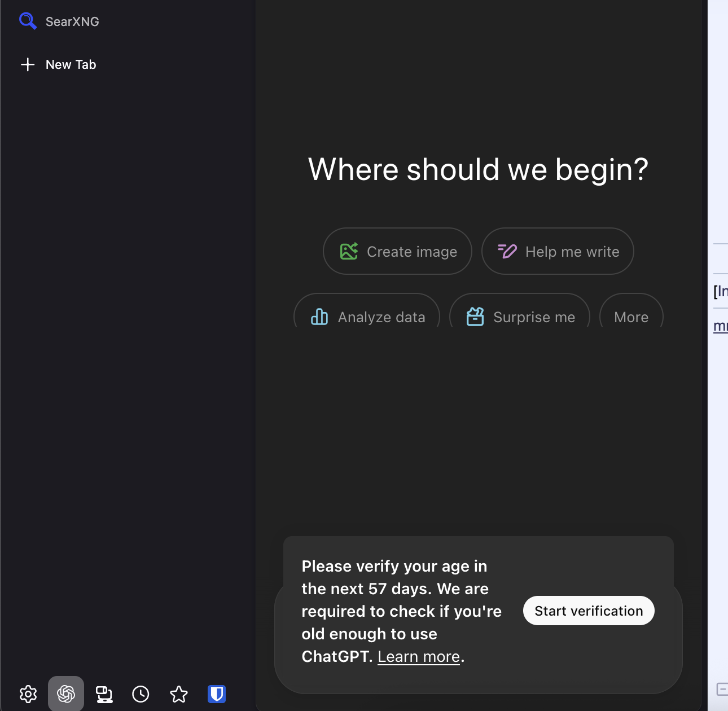Open the Bitwarden shield icon
728x711 pixels.
(x=217, y=694)
